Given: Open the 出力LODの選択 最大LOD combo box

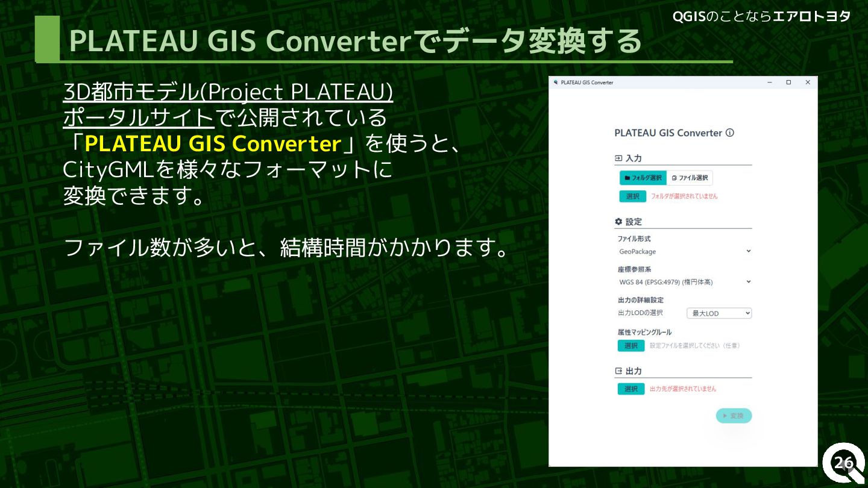Looking at the screenshot, I should 719,313.
